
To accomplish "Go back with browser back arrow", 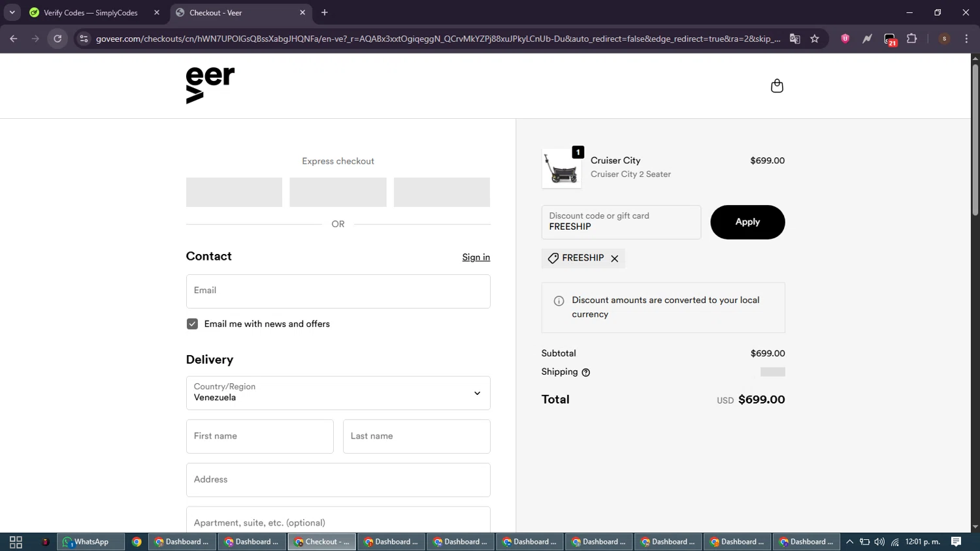I will [14, 39].
